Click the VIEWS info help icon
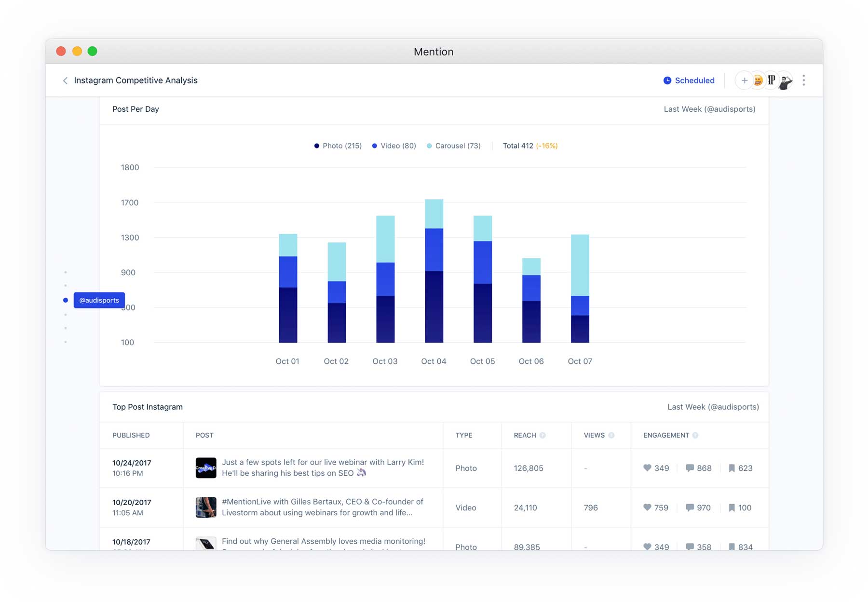Screen dimensions: 868x602 611,435
